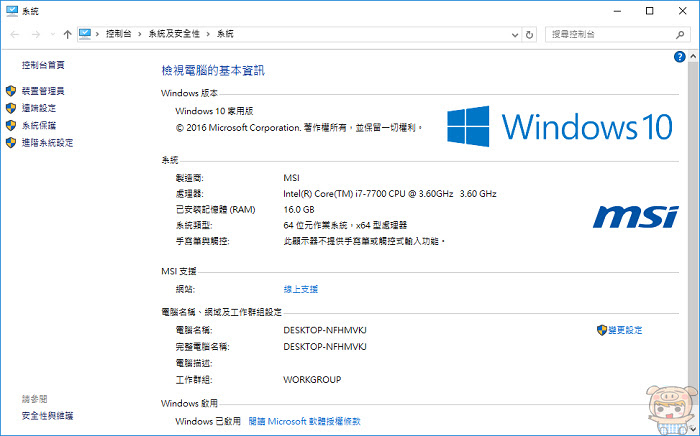Image resolution: width=700 pixels, height=436 pixels.
Task: Expand chevron after 控制台 breadcrumb
Action: 140,34
